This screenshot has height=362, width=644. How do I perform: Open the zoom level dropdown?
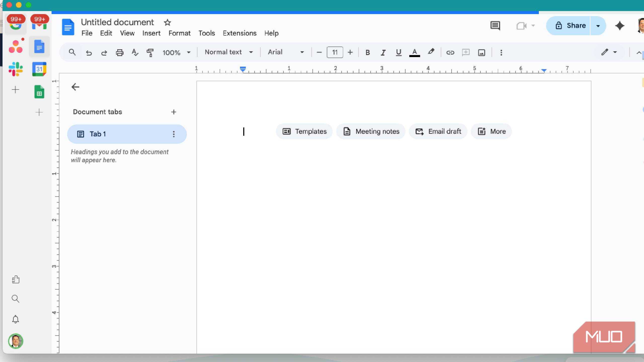click(177, 53)
